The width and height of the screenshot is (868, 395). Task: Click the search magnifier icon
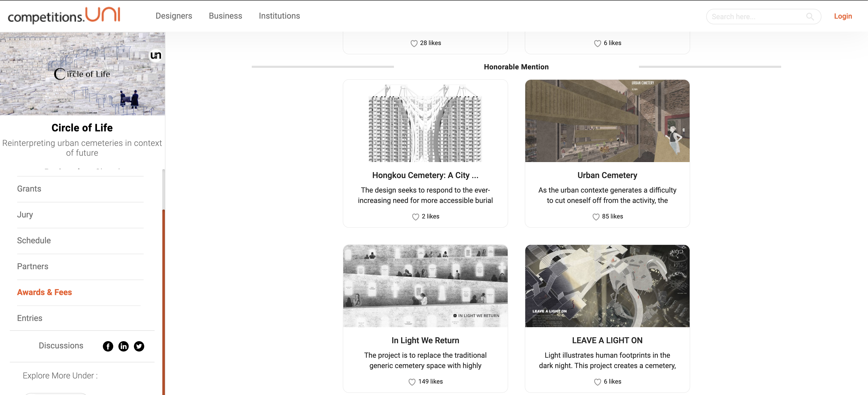(810, 17)
